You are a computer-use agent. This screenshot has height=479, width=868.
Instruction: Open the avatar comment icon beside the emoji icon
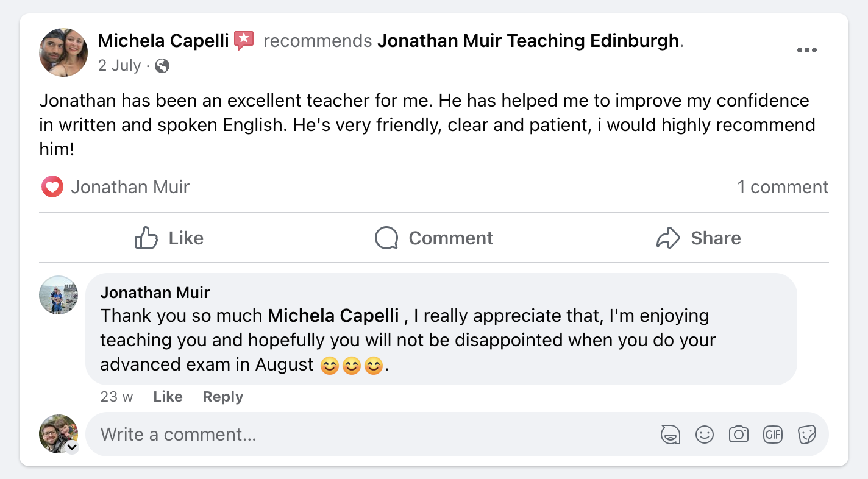671,434
